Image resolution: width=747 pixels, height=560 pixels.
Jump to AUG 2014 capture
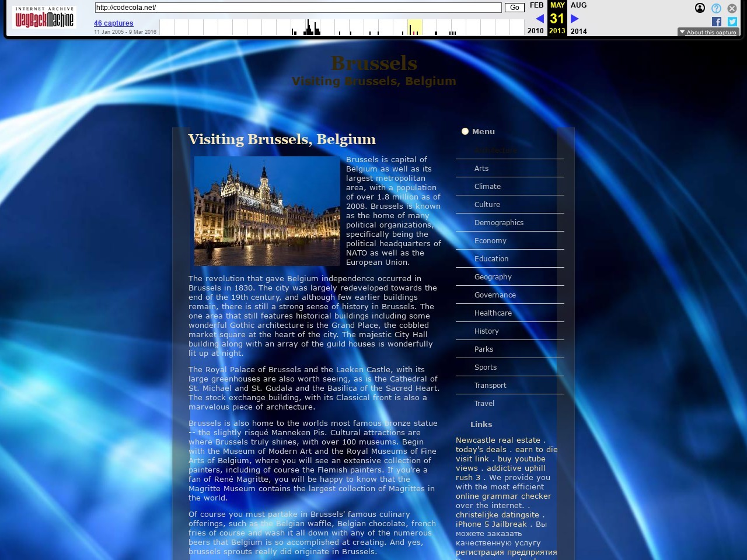[x=578, y=5]
